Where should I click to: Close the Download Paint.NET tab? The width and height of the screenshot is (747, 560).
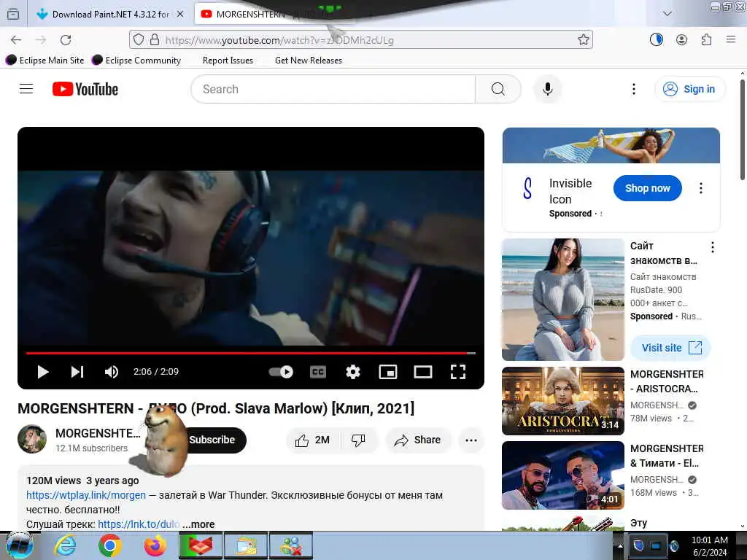[180, 15]
